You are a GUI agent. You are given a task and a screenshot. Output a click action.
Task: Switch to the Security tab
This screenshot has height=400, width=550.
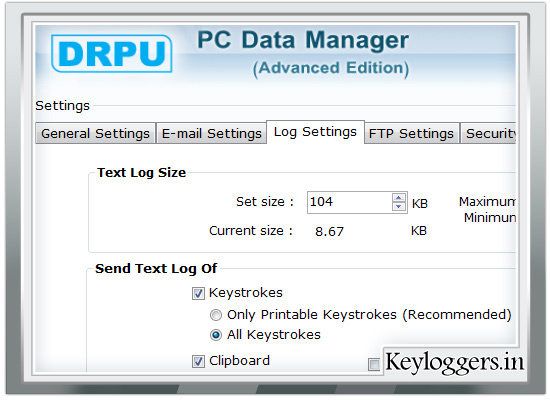(x=488, y=133)
